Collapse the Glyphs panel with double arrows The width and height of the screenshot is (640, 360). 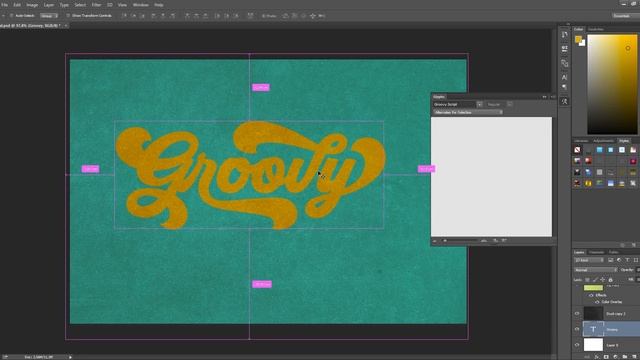click(544, 97)
